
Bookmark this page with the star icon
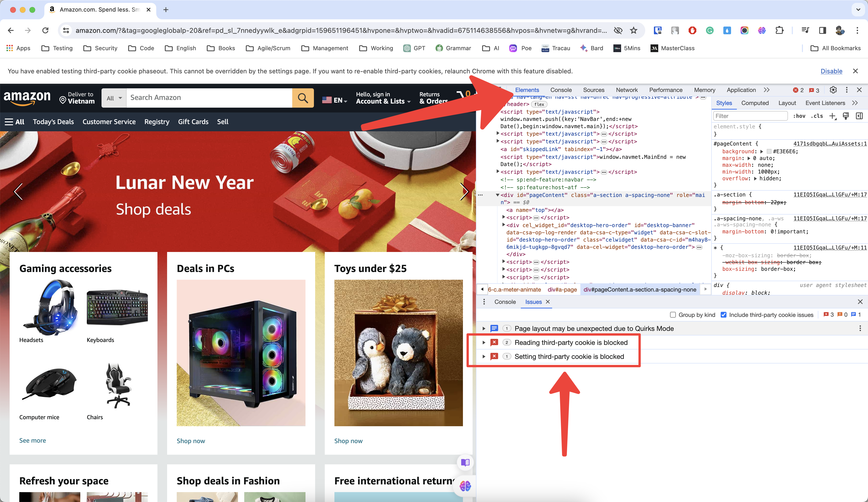(633, 30)
